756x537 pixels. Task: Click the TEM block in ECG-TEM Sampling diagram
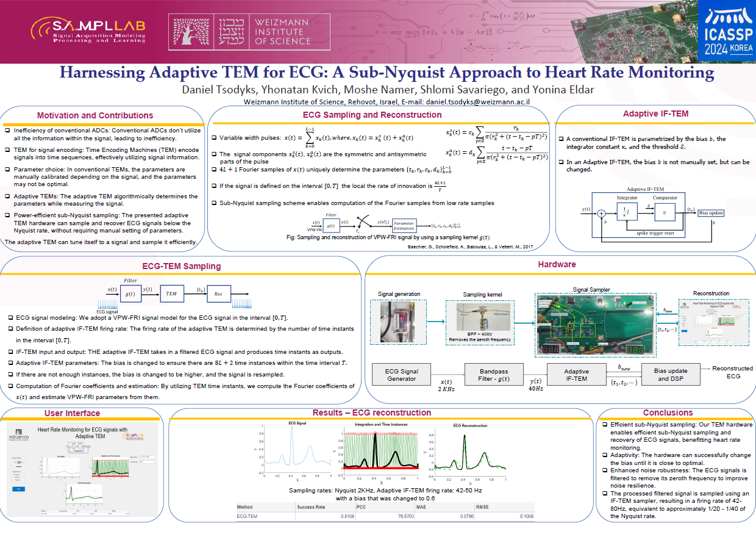click(171, 294)
